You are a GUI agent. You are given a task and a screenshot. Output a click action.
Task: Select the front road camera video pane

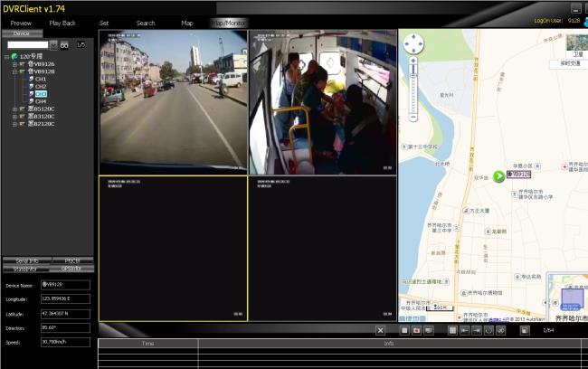(x=172, y=101)
